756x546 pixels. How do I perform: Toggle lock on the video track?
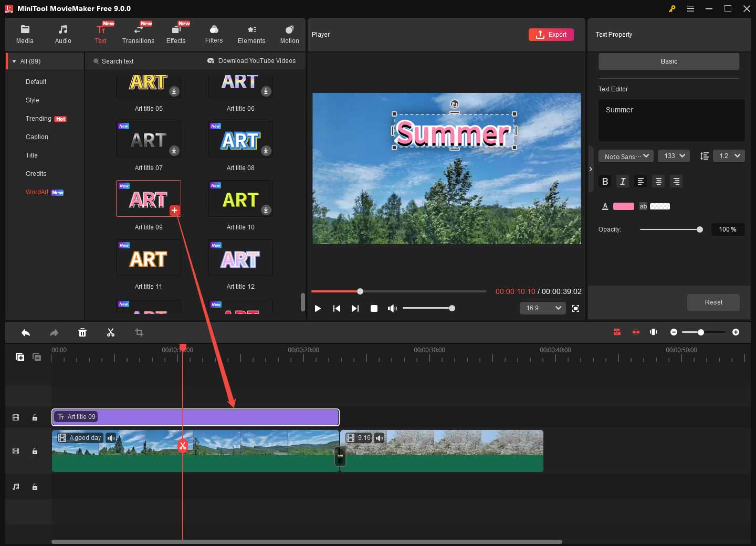[35, 451]
